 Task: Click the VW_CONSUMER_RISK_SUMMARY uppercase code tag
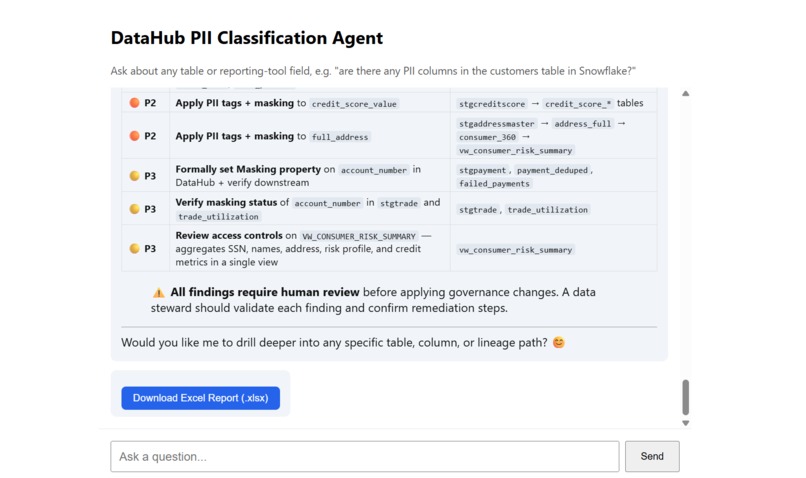359,236
